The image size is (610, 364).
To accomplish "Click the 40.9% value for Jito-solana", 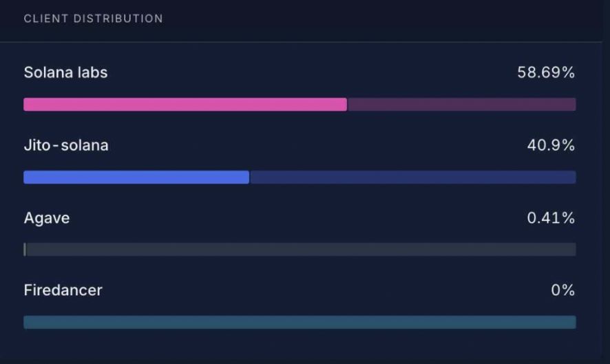I will click(551, 145).
